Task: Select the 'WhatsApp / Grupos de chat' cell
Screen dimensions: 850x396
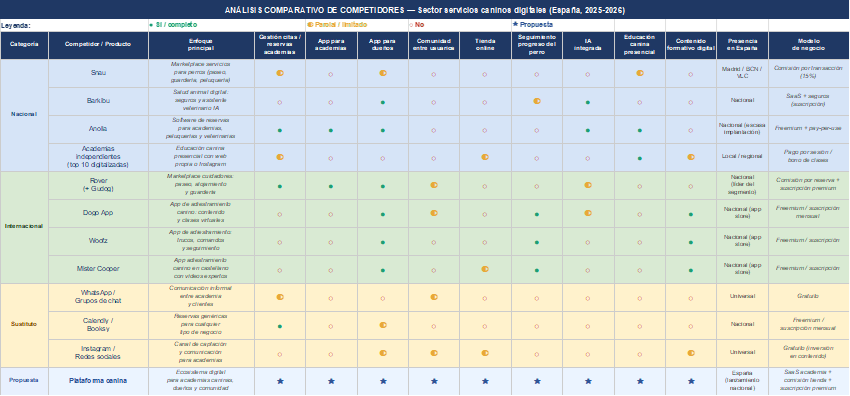Action: (98, 297)
